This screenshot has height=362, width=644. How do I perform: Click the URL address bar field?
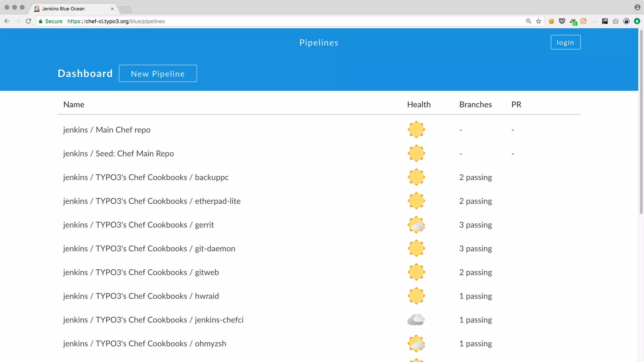tap(283, 21)
